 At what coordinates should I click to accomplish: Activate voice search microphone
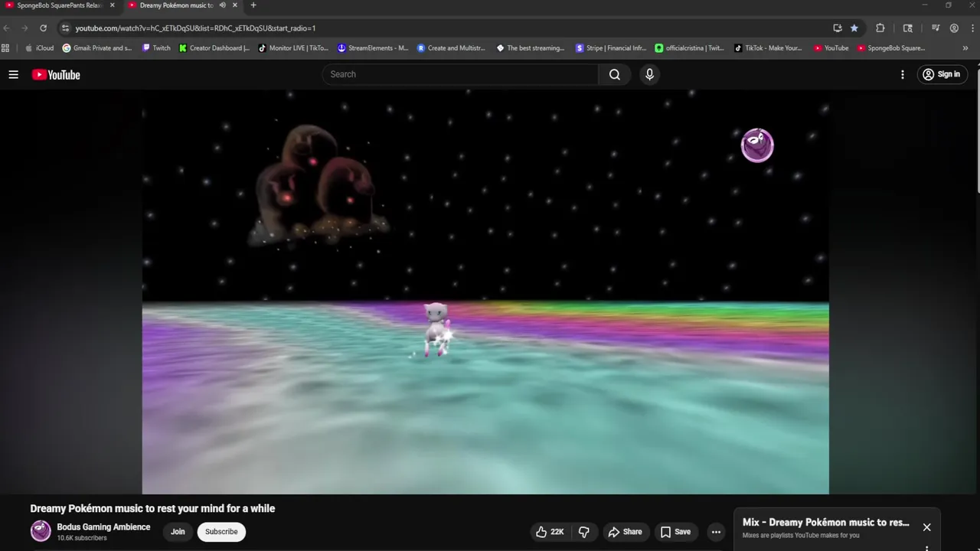pyautogui.click(x=649, y=74)
